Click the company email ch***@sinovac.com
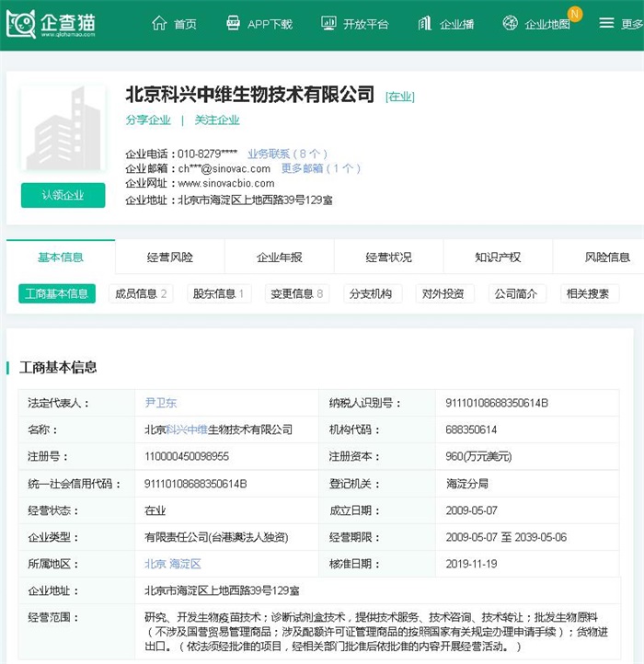Image resolution: width=644 pixels, height=664 pixels. 224,168
